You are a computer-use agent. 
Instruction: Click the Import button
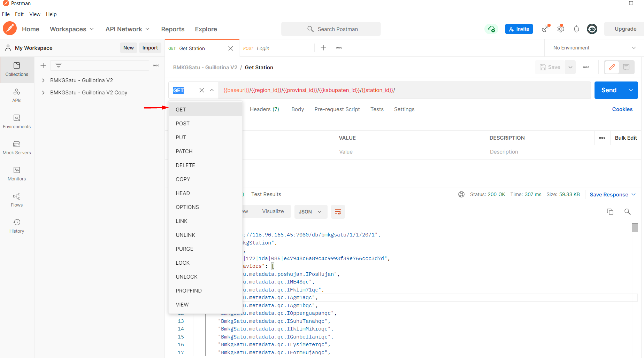tap(150, 48)
